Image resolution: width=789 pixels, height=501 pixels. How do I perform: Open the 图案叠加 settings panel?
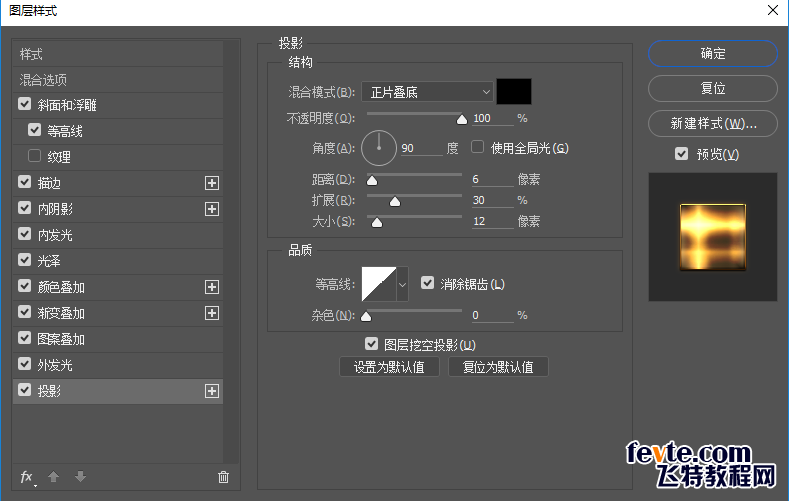pyautogui.click(x=61, y=339)
